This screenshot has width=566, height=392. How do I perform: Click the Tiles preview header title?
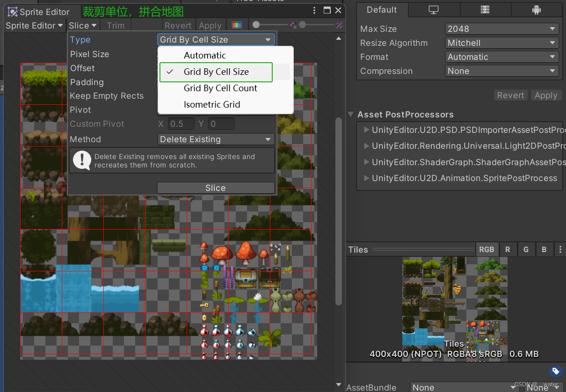358,249
